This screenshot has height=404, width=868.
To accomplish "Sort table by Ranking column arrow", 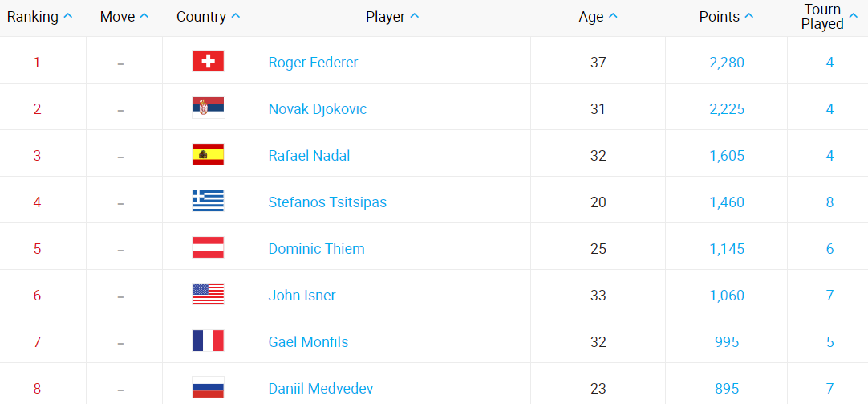I will 68,17.
